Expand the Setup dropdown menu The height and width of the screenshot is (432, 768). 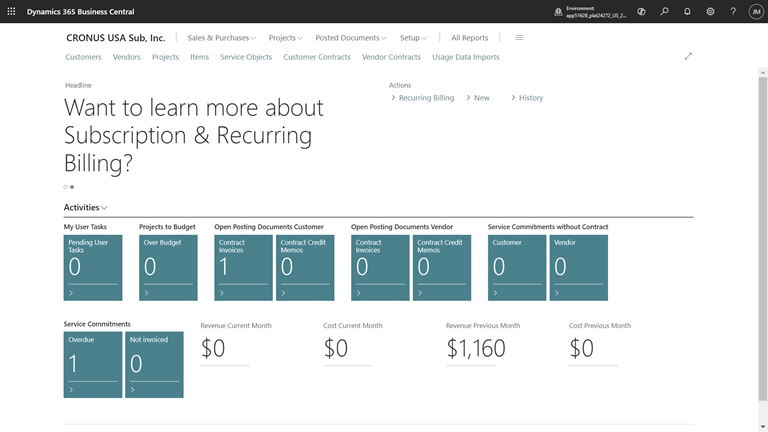pyautogui.click(x=413, y=38)
